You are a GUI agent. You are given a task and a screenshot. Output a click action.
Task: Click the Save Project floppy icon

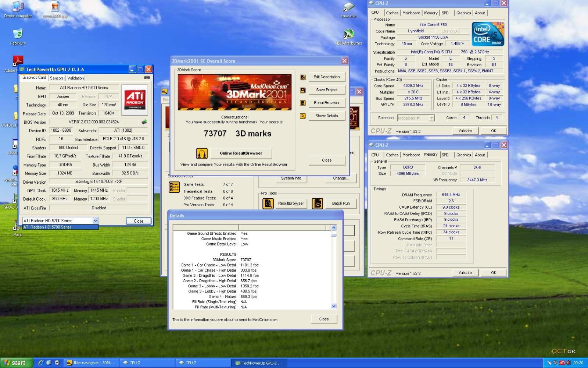pyautogui.click(x=303, y=90)
